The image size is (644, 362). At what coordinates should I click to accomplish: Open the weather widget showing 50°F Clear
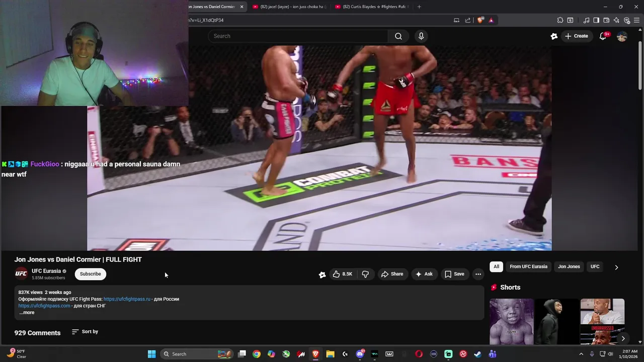click(16, 354)
